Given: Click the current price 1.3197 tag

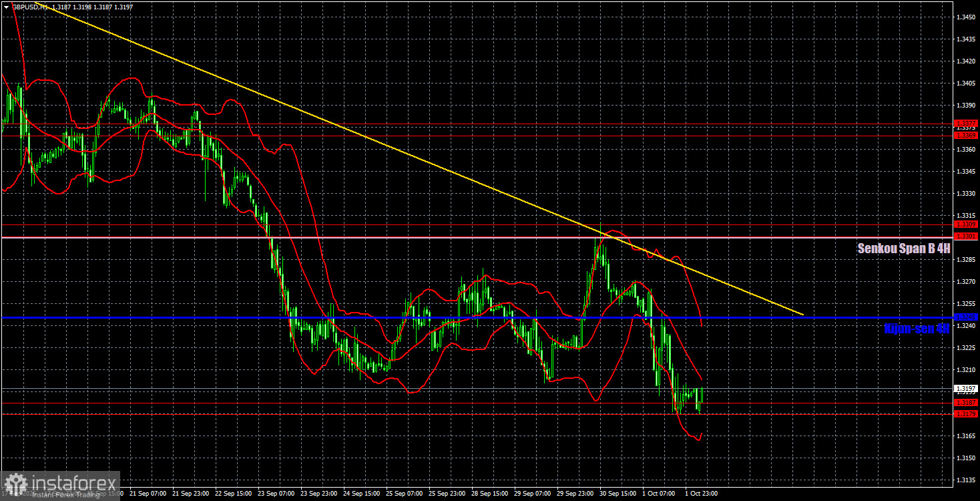Looking at the screenshot, I should 966,388.
